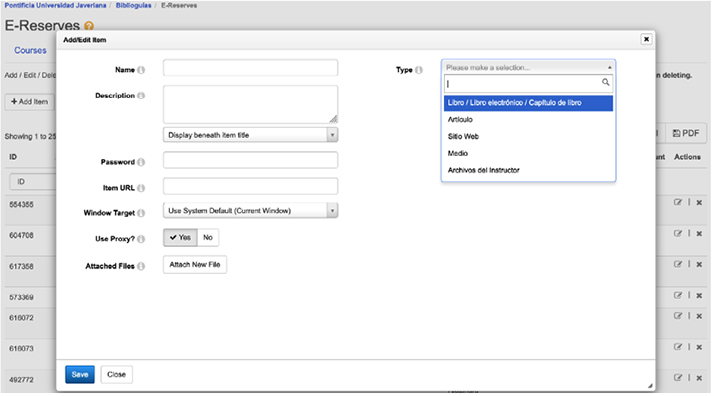The image size is (714, 396).
Task: Delete item in row 573369
Action: point(699,296)
